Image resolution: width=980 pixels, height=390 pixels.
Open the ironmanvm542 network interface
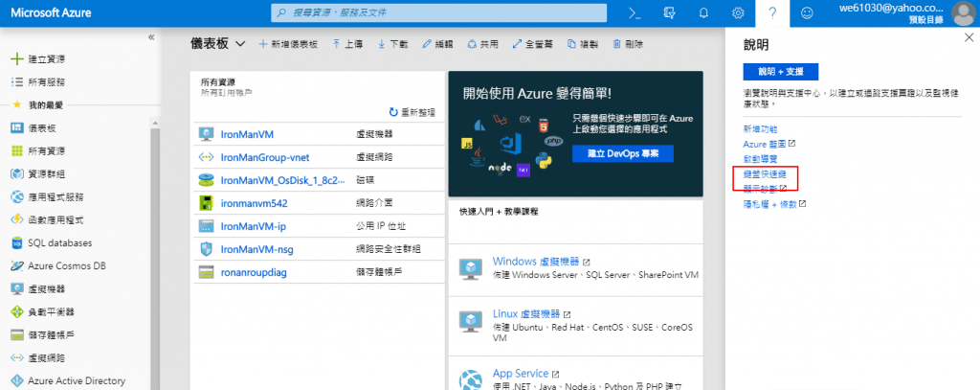tap(254, 203)
